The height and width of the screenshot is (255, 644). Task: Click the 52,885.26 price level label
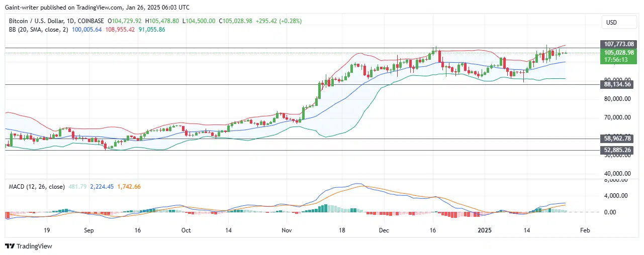tap(616, 150)
